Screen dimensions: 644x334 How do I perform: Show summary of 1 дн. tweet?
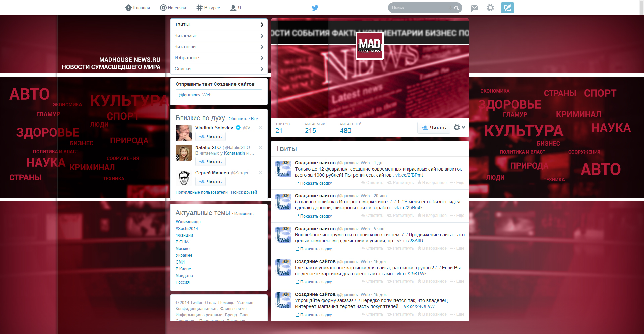[x=314, y=183]
